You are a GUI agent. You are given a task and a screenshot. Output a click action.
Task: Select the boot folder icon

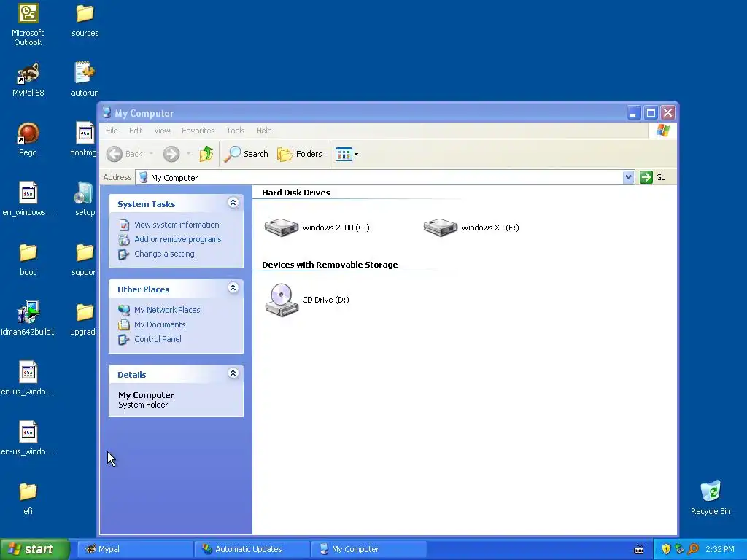click(x=28, y=253)
